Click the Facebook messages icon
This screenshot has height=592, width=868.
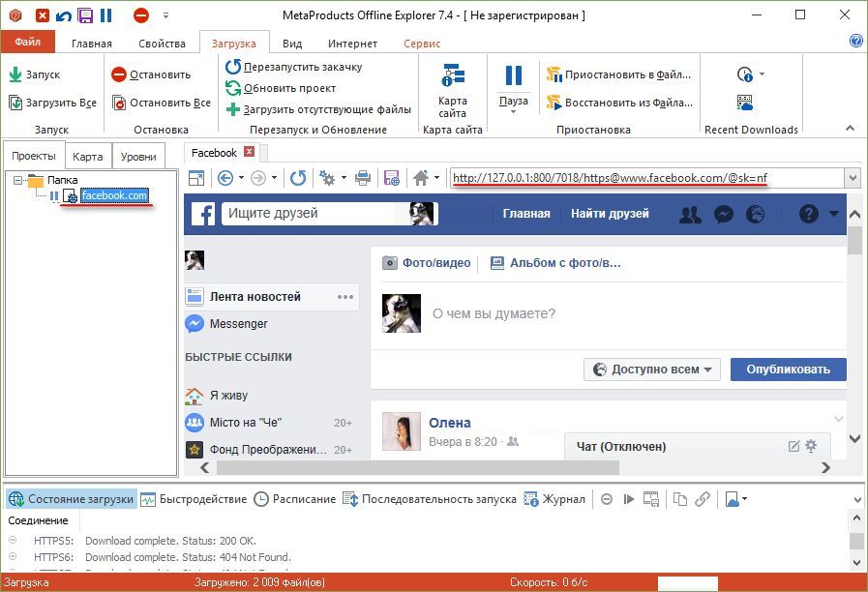724,214
